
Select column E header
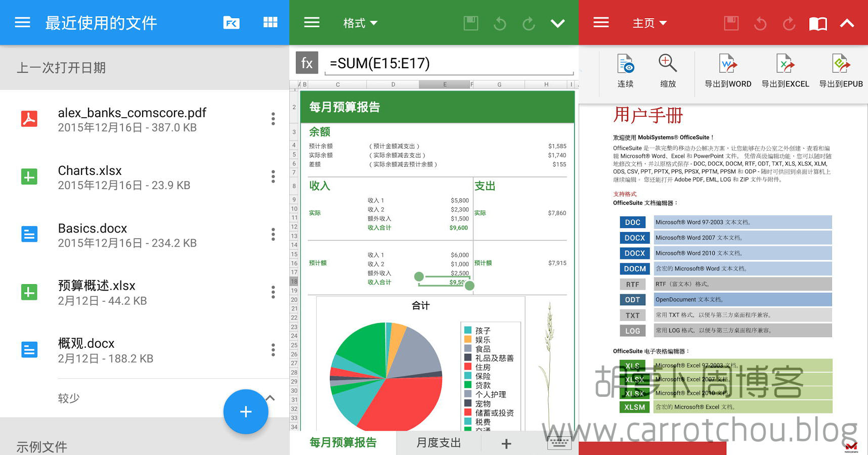[x=445, y=84]
